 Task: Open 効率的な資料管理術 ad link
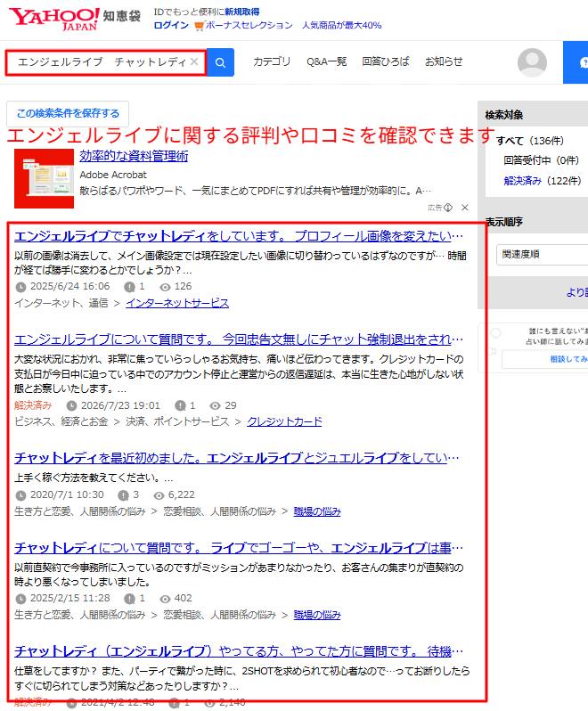tap(134, 156)
